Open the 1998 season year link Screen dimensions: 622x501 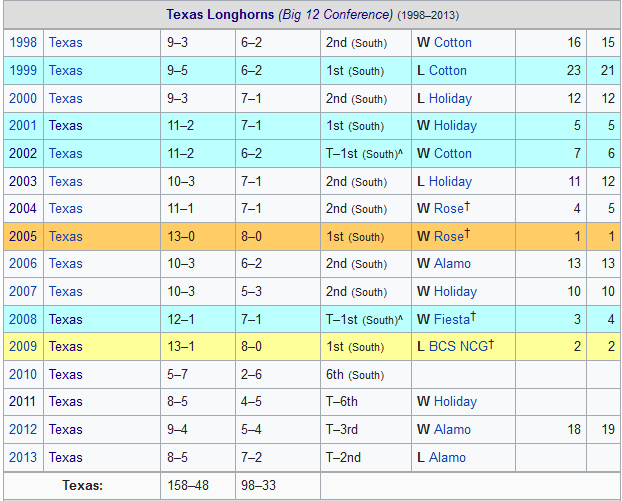tap(24, 43)
